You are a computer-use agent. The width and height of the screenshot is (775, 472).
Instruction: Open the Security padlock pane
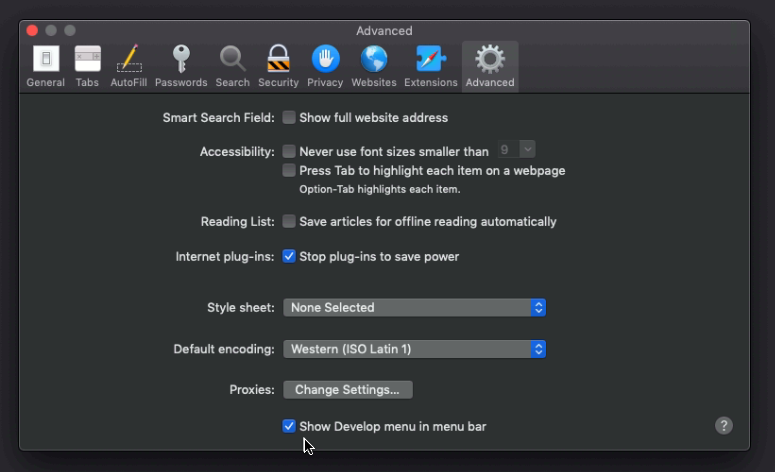[278, 66]
